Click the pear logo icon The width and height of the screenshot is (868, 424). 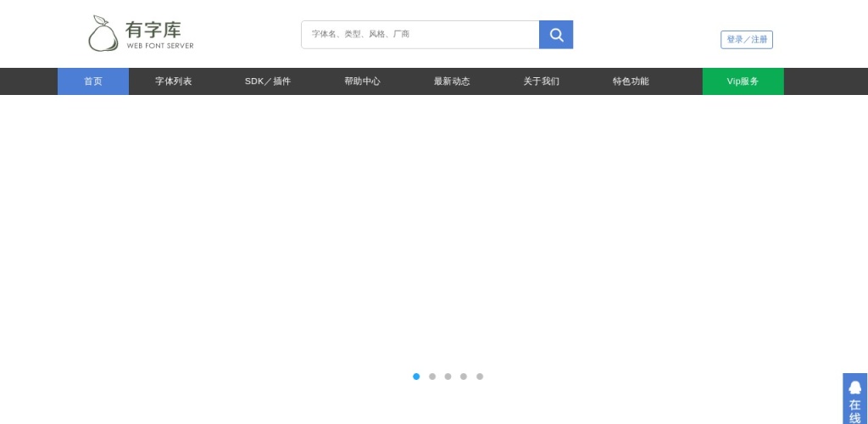pos(103,34)
